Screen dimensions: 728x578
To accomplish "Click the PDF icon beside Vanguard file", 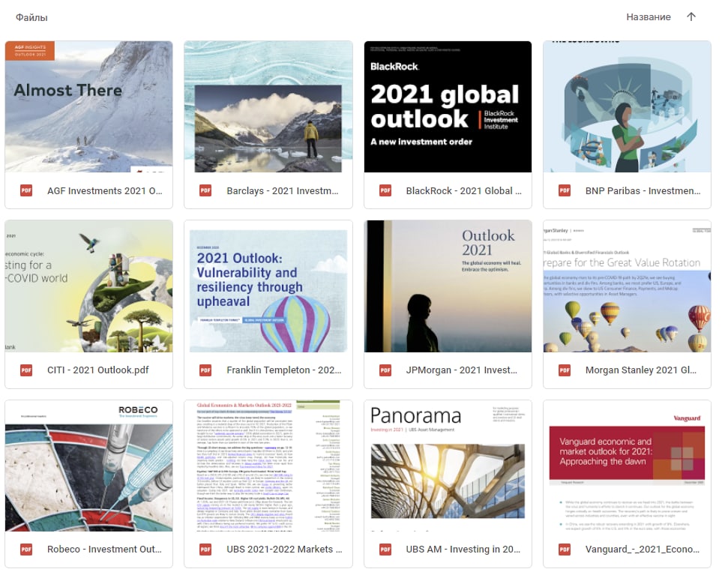I will [565, 550].
